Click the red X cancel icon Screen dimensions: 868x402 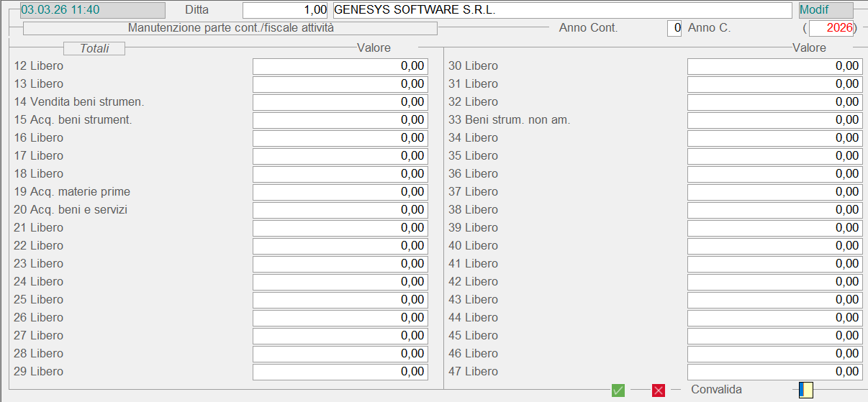point(659,390)
